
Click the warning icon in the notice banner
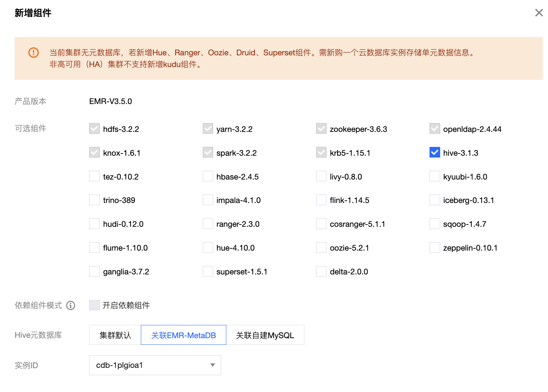click(x=33, y=53)
